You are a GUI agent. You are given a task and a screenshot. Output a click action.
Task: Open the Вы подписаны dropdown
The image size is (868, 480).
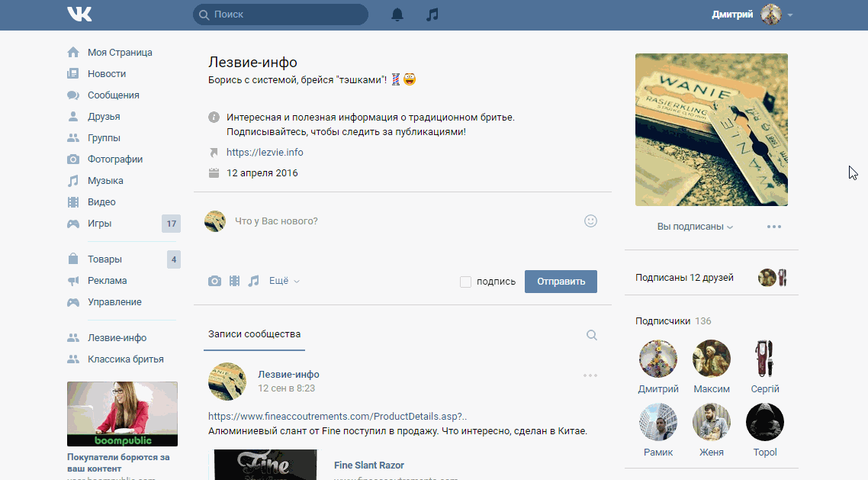coord(695,227)
